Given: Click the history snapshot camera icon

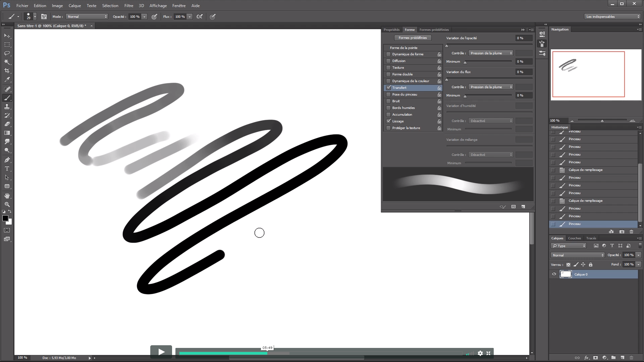Looking at the screenshot, I should [x=622, y=232].
